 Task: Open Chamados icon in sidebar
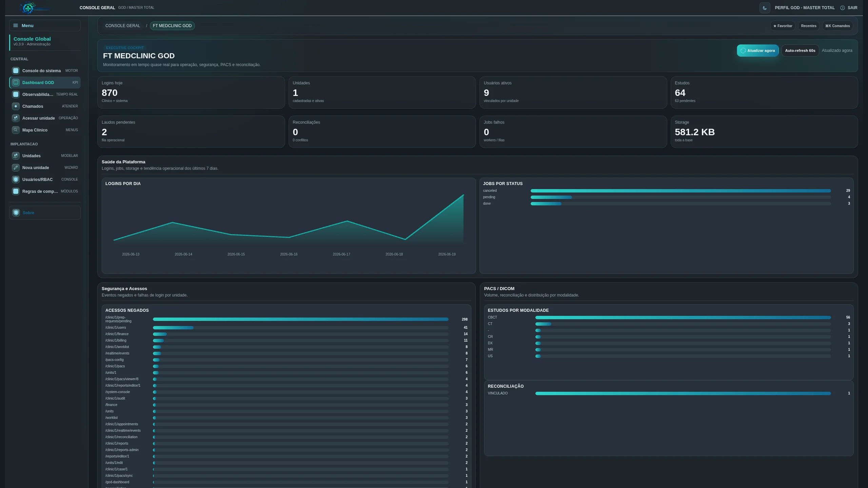click(16, 106)
